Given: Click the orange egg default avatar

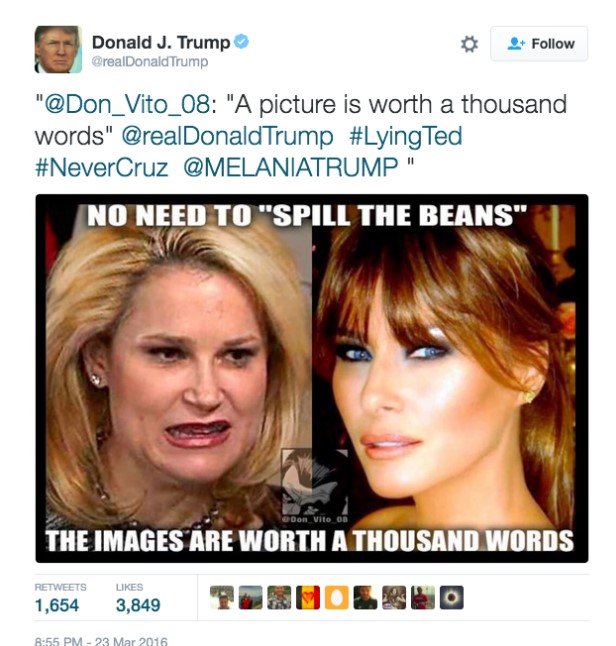Looking at the screenshot, I should [337, 597].
